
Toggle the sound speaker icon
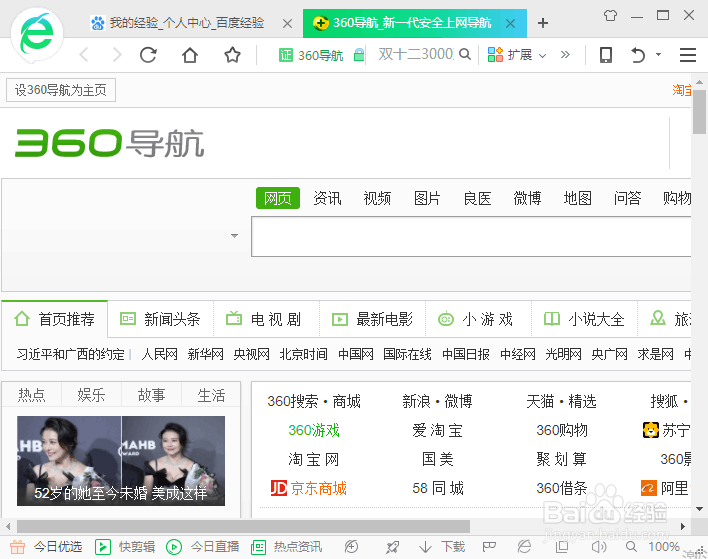[599, 547]
